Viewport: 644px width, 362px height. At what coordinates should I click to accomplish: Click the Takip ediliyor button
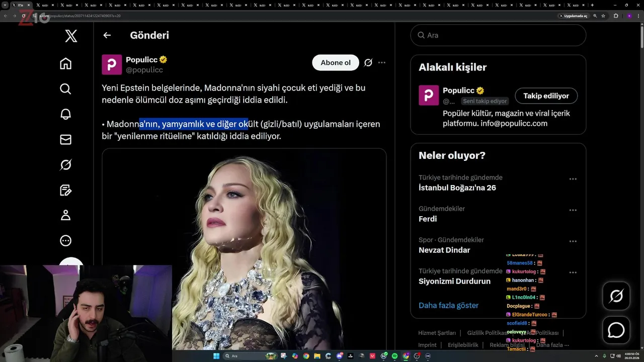click(x=546, y=96)
